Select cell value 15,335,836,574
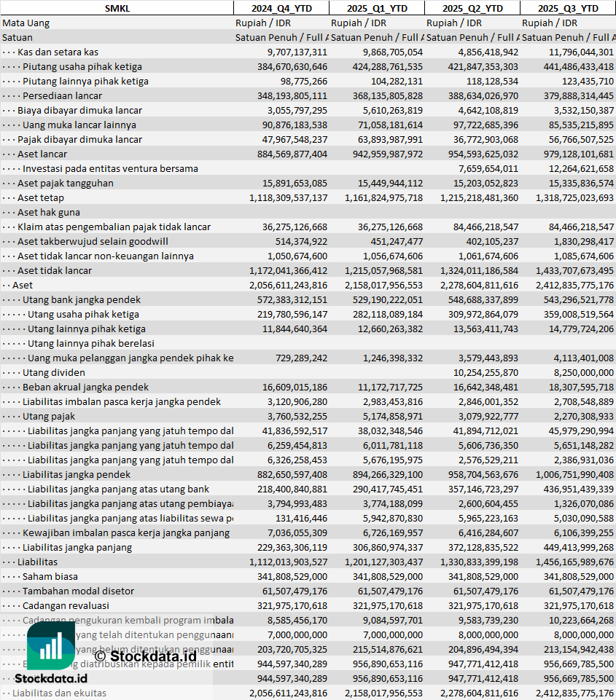Viewport: 616px width, 700px height. pyautogui.click(x=581, y=183)
